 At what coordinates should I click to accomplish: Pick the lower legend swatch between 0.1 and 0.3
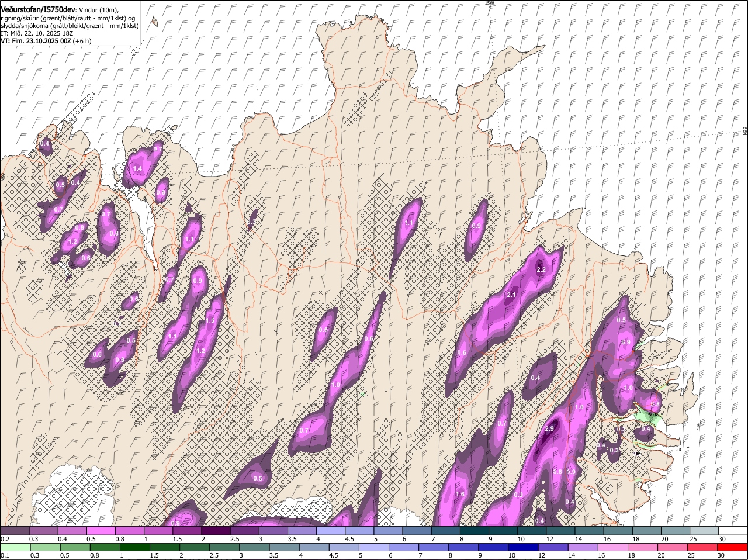15,547
